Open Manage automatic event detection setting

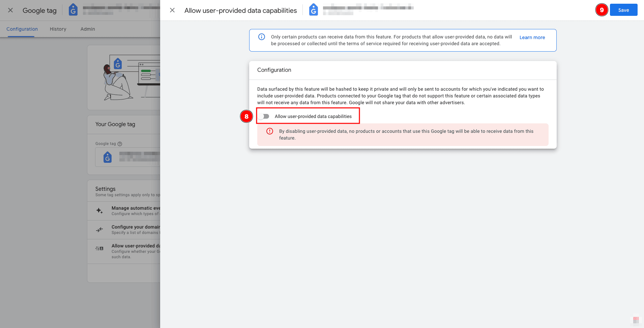pyautogui.click(x=136, y=211)
